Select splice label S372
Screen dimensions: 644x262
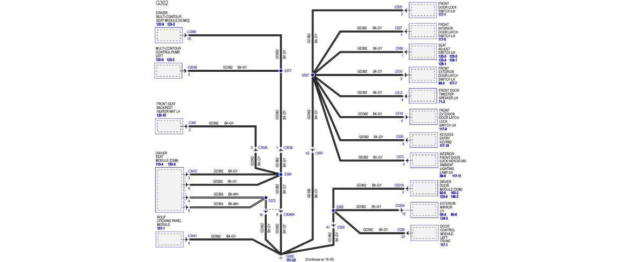(x=272, y=201)
